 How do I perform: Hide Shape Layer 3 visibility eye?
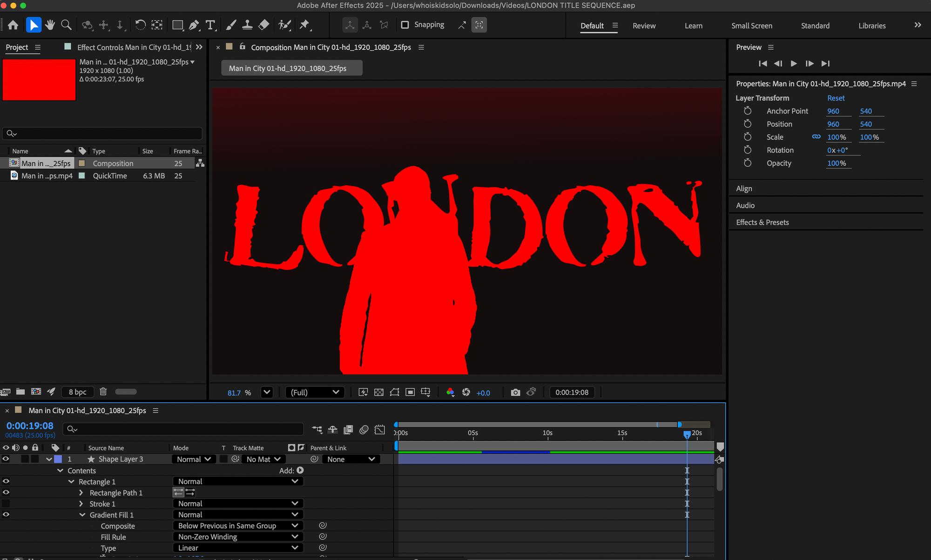6,459
